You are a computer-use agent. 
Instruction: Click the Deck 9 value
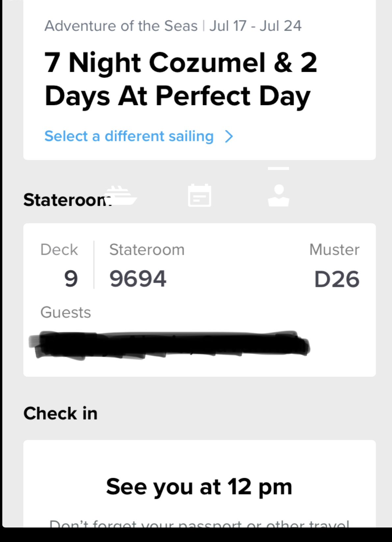(x=71, y=279)
